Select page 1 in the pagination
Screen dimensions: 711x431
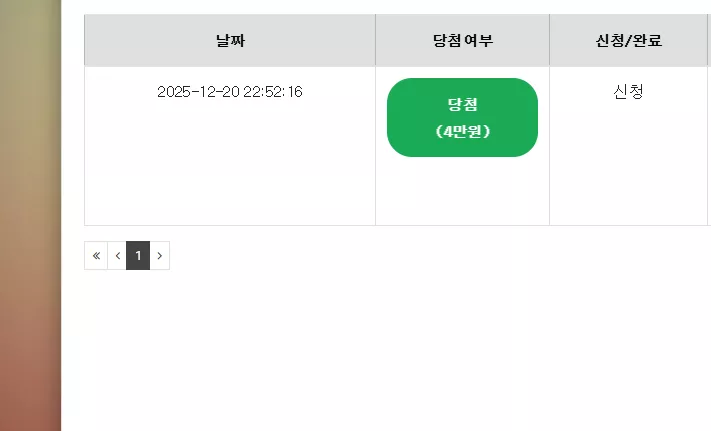(x=138, y=256)
